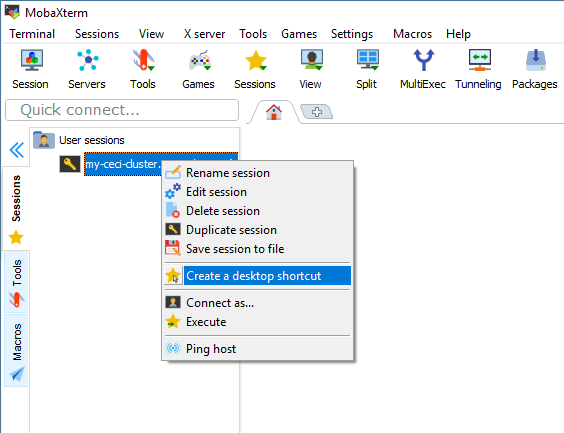Image resolution: width=564 pixels, height=433 pixels.
Task: Select the Macros vertical sidebar tab
Action: [x=17, y=351]
